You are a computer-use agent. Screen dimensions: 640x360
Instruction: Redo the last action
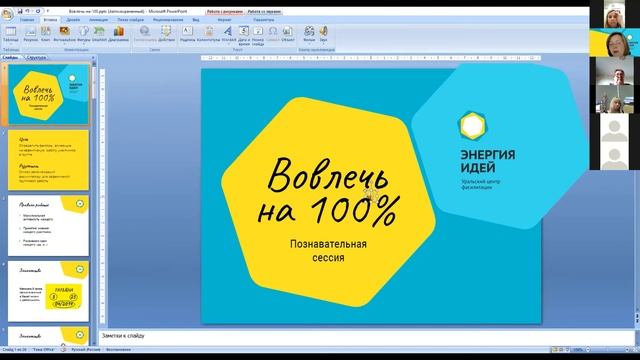38,11
